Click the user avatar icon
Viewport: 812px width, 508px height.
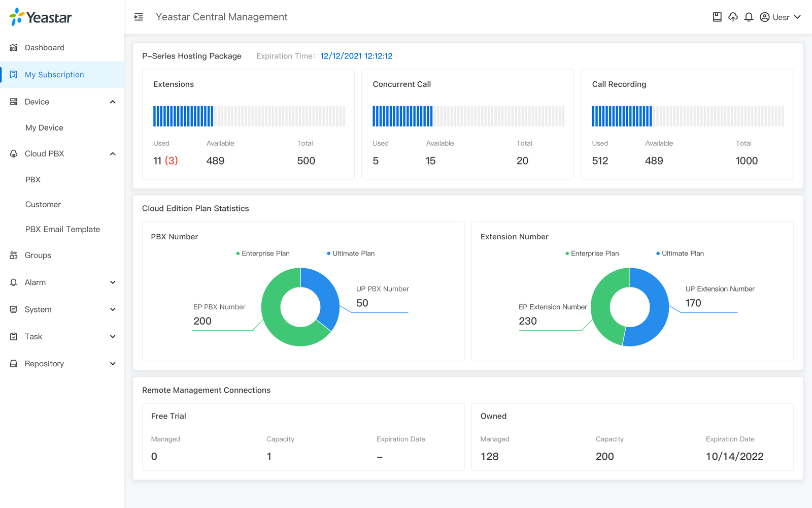tap(764, 17)
